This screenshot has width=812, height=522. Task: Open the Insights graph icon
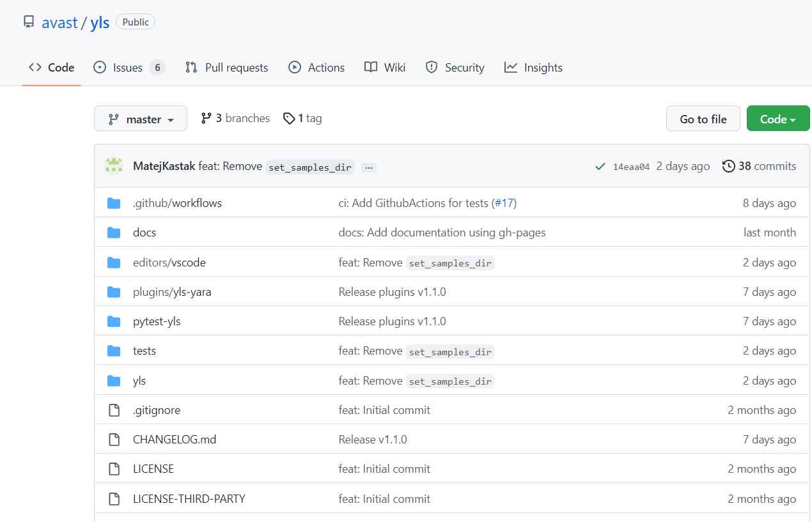pos(511,67)
